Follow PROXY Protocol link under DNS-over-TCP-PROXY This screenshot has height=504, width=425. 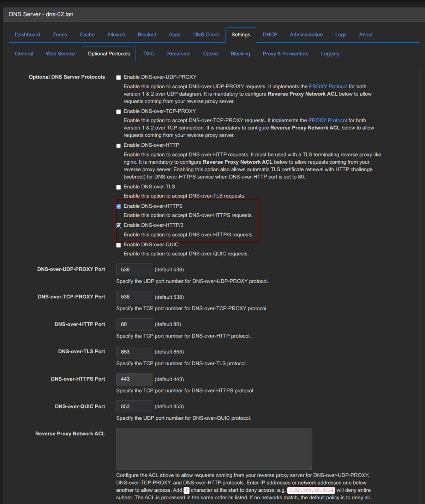(327, 120)
